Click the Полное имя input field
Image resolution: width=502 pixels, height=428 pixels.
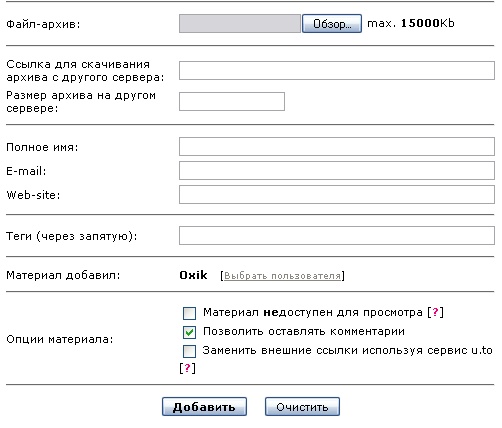pyautogui.click(x=337, y=146)
